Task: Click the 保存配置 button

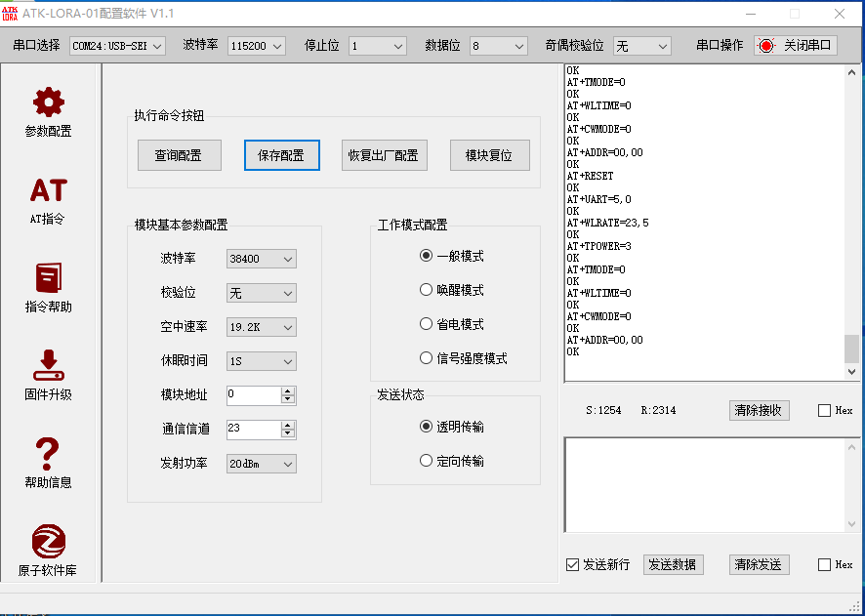Action: coord(281,154)
